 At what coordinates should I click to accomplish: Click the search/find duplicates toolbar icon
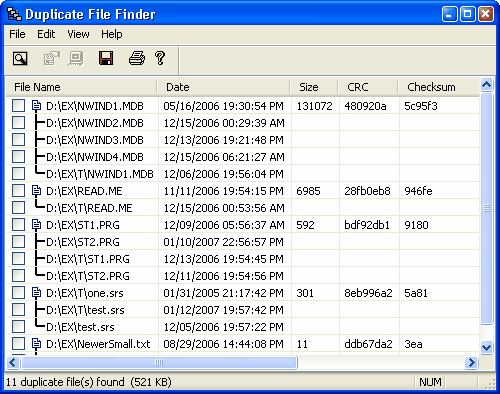(20, 59)
